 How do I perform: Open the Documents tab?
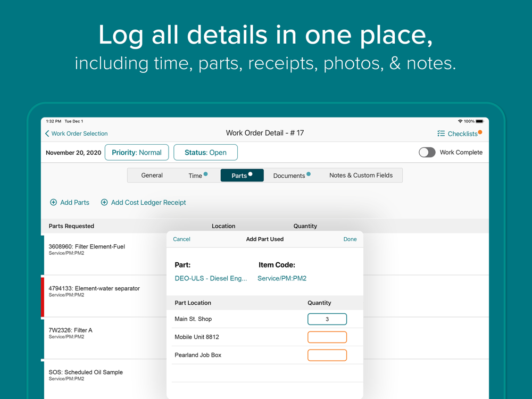point(292,176)
